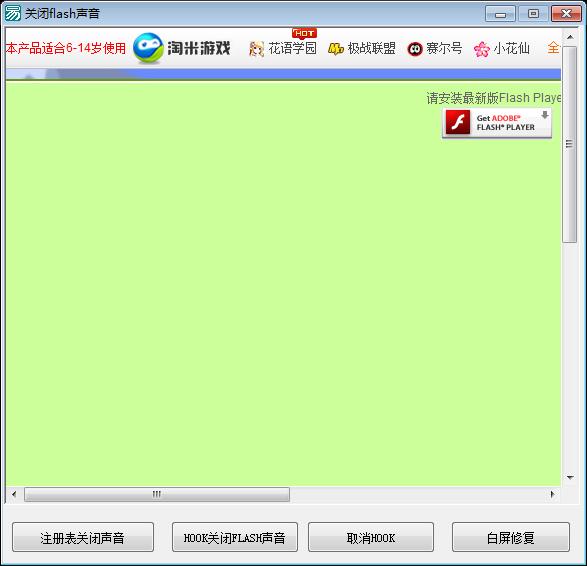Click the 花语学园 girl character icon
The image size is (587, 566).
point(256,49)
